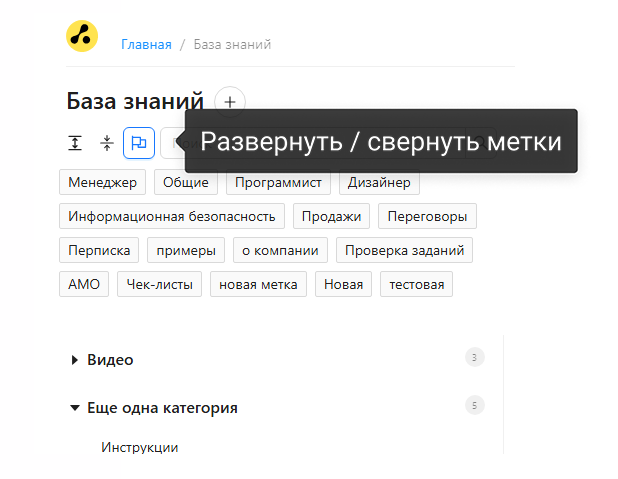Toggle the flag icon for tags visibility

(x=139, y=143)
